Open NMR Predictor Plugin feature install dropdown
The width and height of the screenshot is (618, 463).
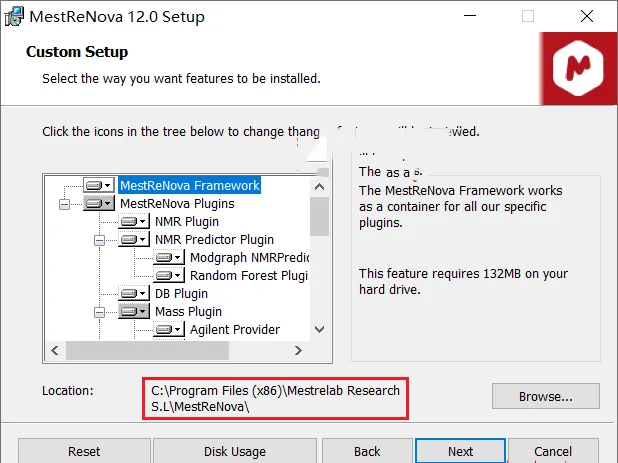pos(134,239)
